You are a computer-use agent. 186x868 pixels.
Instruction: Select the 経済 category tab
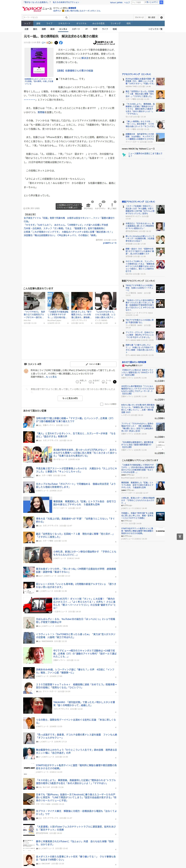(52, 29)
